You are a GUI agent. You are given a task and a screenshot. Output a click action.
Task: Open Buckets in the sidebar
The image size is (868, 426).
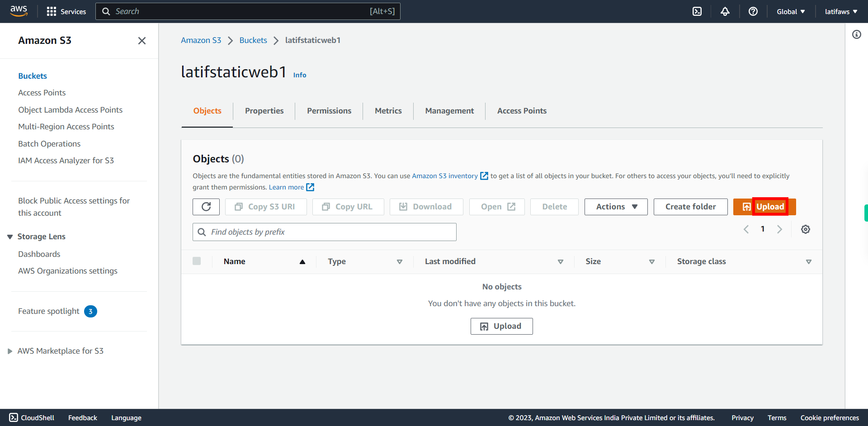pyautogui.click(x=33, y=76)
